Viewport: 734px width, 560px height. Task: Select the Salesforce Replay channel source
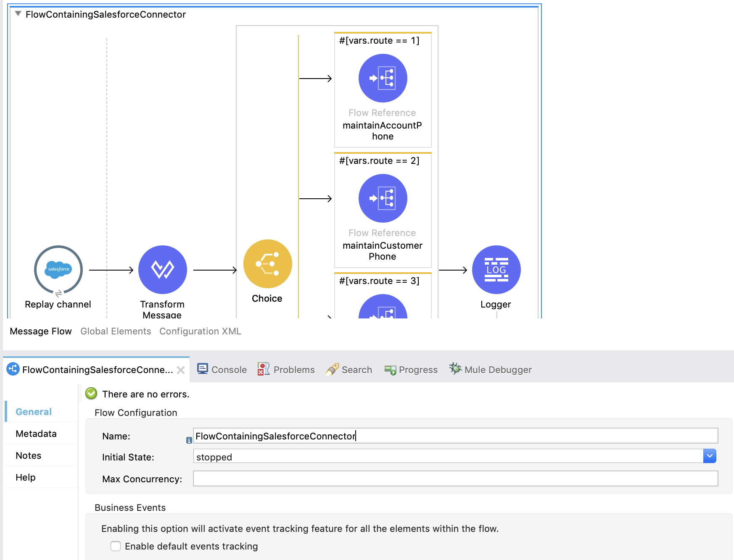(58, 269)
